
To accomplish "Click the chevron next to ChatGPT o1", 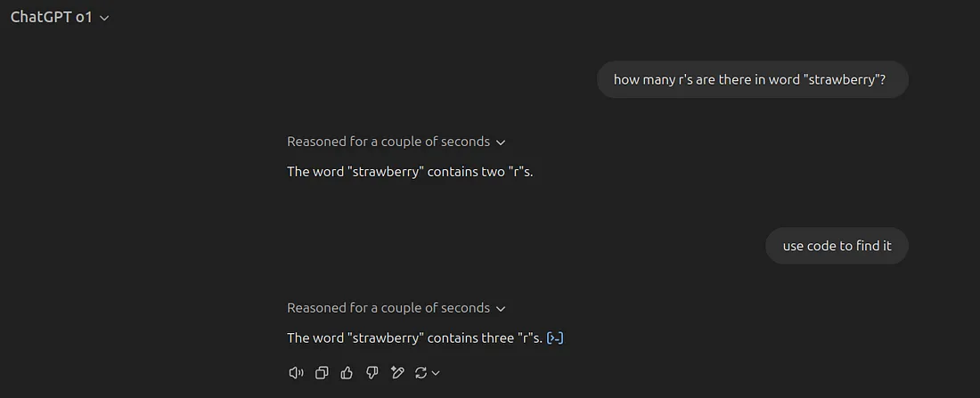I will coord(104,18).
